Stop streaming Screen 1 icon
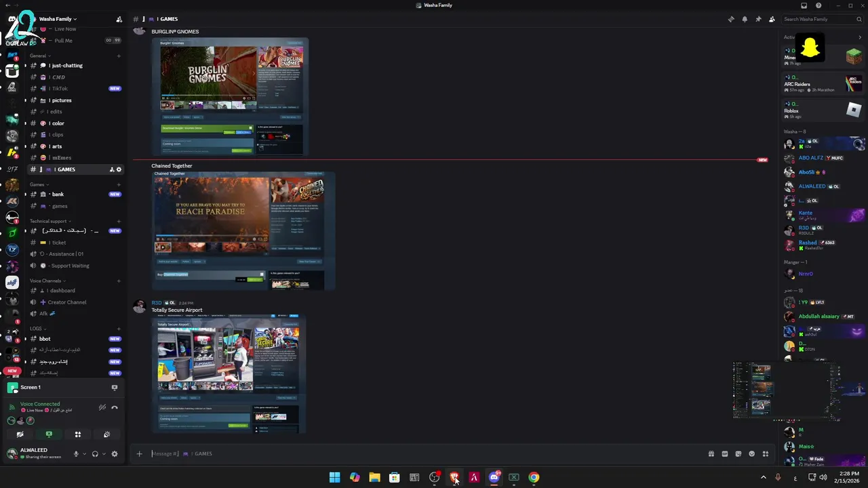Viewport: 868px width, 488px height. [x=115, y=388]
